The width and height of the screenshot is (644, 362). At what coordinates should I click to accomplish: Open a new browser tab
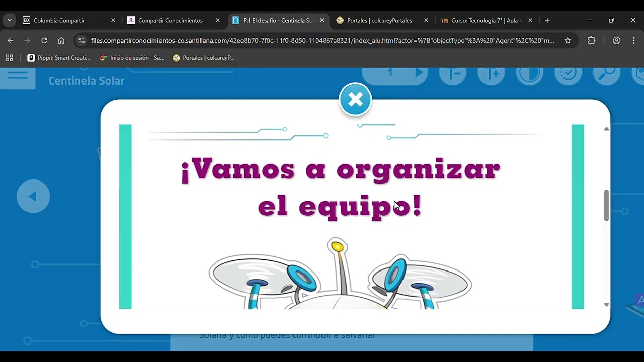click(x=547, y=21)
